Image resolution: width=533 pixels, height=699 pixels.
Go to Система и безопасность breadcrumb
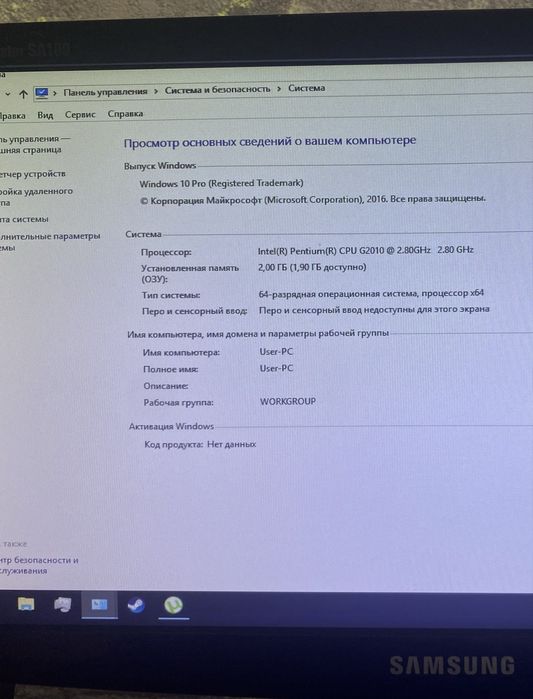217,90
